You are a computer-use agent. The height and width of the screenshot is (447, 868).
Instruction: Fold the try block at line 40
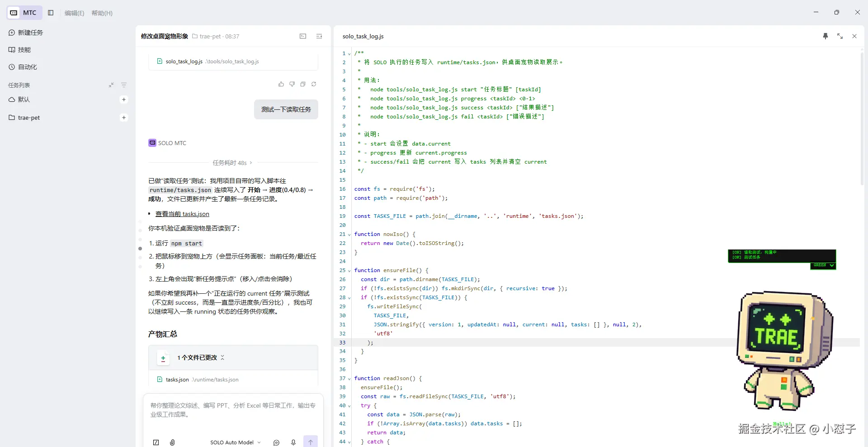point(349,406)
